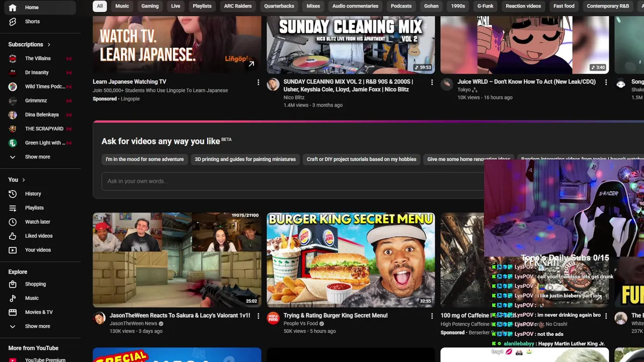The height and width of the screenshot is (362, 644).
Task: Open People Vs Food channel avatar
Action: click(273, 318)
